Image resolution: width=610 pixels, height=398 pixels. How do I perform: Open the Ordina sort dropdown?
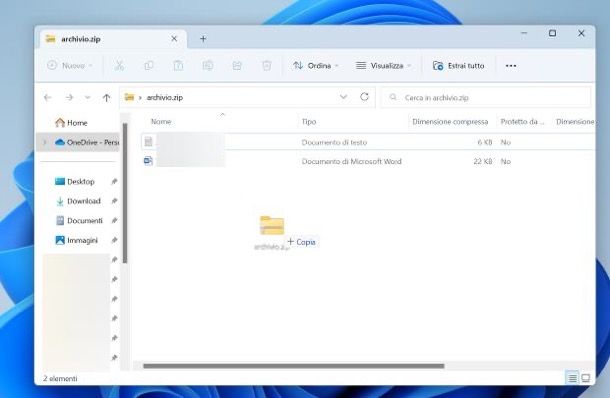coord(316,65)
